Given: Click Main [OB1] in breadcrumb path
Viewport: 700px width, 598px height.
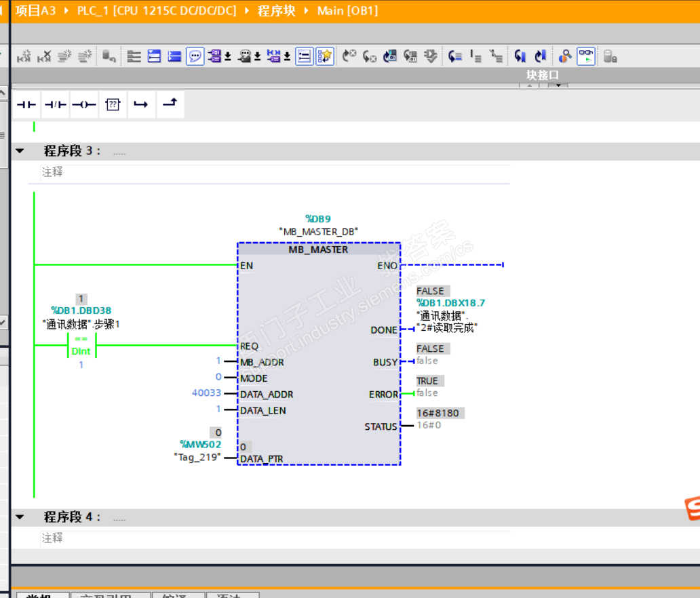Looking at the screenshot, I should tap(347, 11).
